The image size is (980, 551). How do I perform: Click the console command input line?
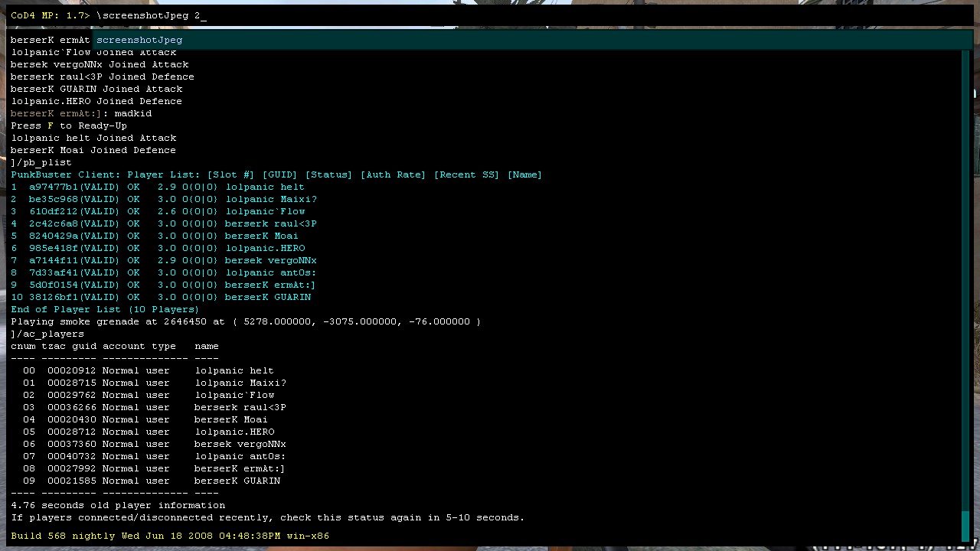490,15
